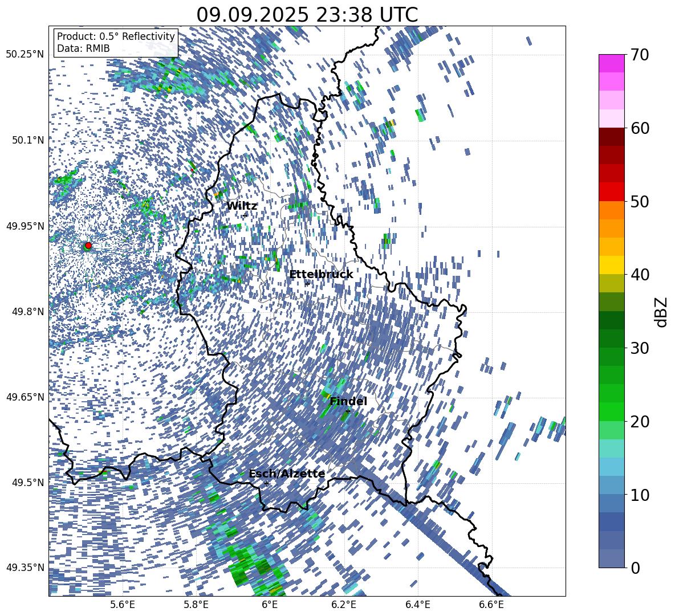Click the colorbar tick label 50
This screenshot has width=675, height=616.
640,202
